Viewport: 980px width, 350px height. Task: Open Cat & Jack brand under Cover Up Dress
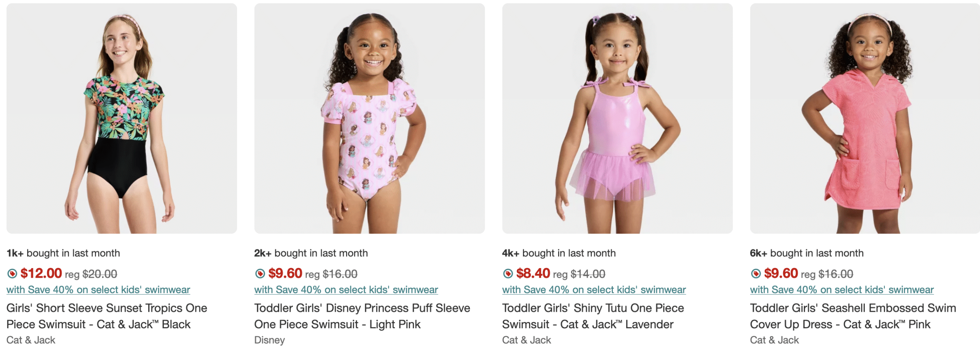[x=774, y=340]
